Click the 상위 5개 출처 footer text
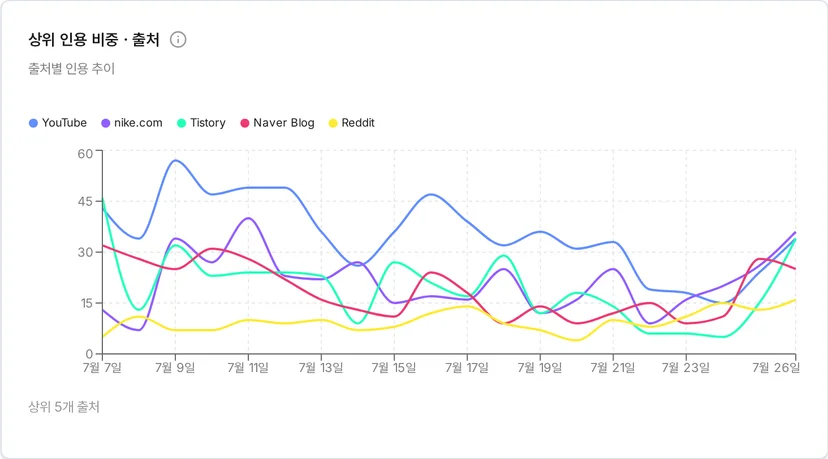 point(64,407)
